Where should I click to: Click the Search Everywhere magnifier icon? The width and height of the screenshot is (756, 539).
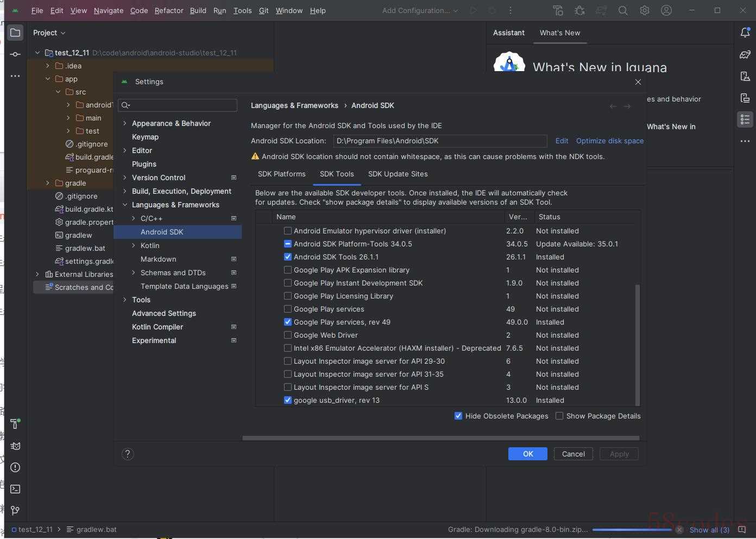tap(623, 10)
